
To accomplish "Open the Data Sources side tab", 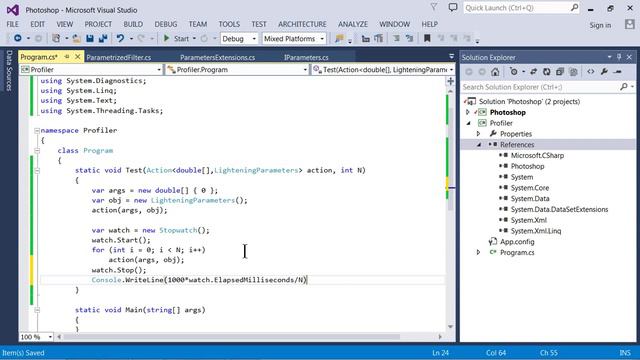I will pos(9,71).
